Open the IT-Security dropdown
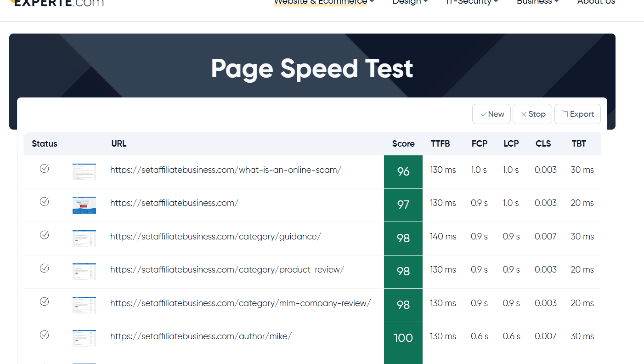The height and width of the screenshot is (364, 644). point(472,2)
